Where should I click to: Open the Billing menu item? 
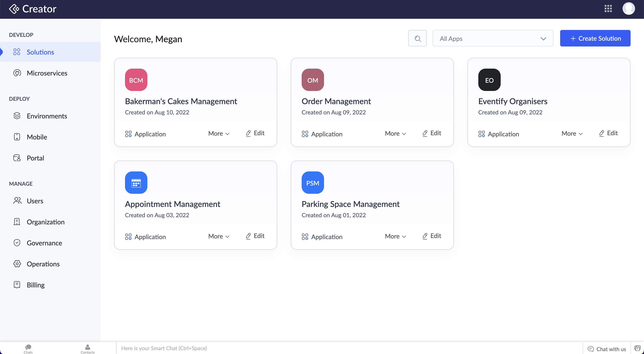pyautogui.click(x=50, y=285)
